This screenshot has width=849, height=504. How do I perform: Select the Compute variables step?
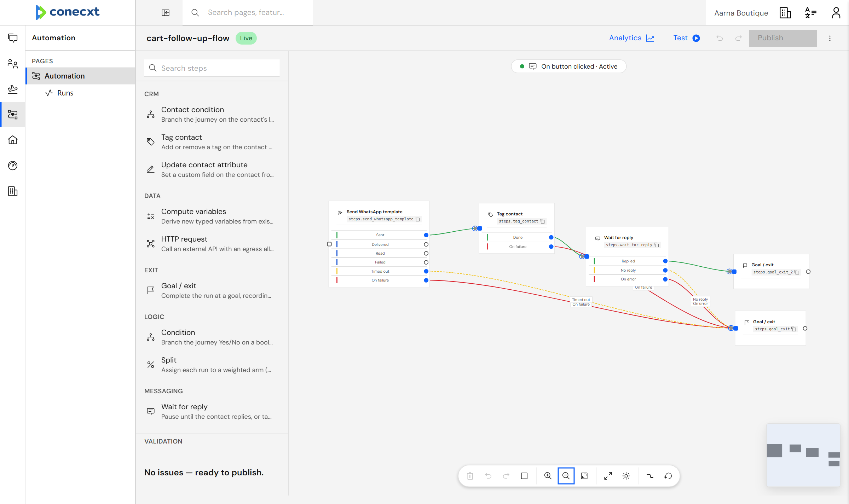pyautogui.click(x=212, y=216)
